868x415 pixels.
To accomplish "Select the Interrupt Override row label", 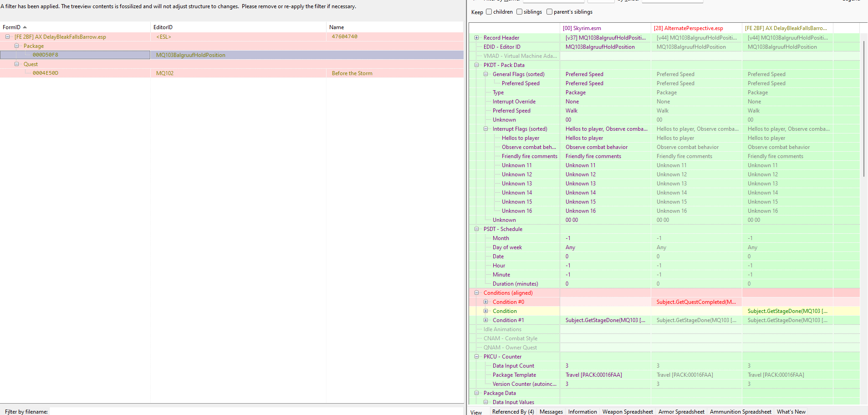I will click(x=514, y=102).
